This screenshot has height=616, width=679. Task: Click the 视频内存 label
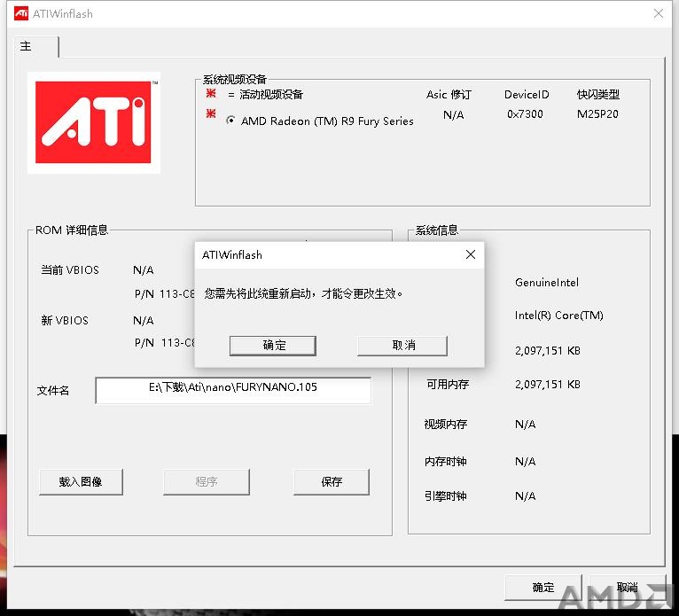coord(446,425)
